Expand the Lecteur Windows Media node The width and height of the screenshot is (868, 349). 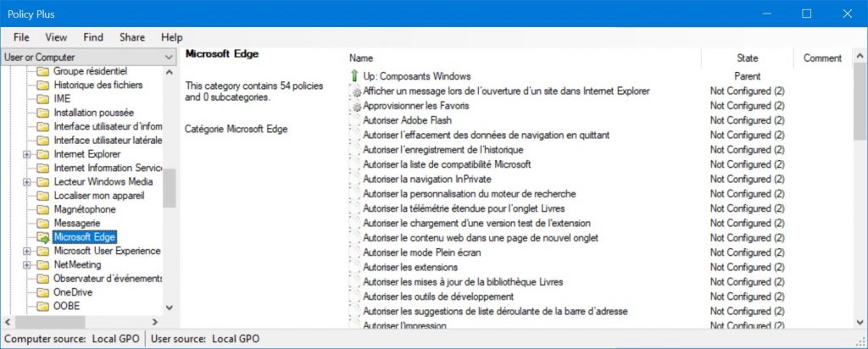coord(26,182)
